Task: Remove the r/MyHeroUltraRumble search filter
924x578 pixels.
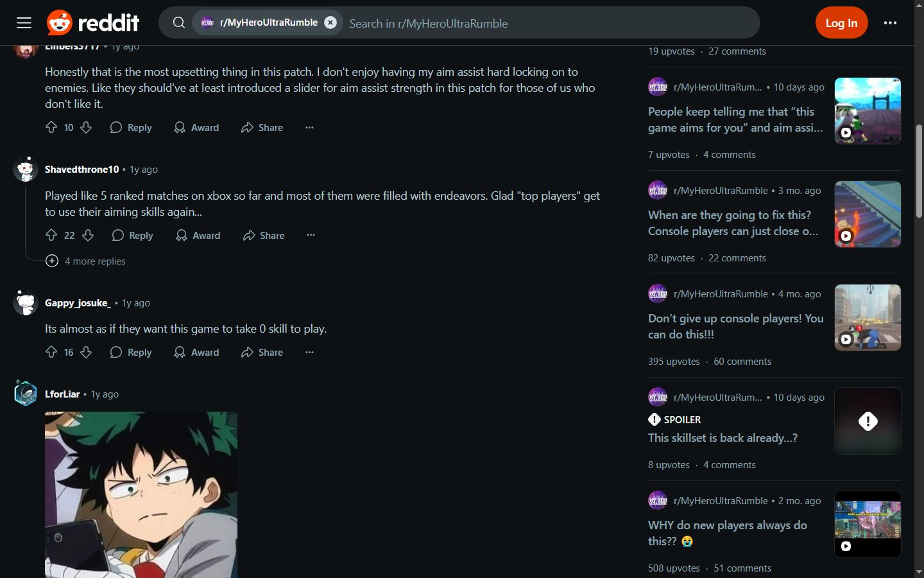Action: point(330,22)
